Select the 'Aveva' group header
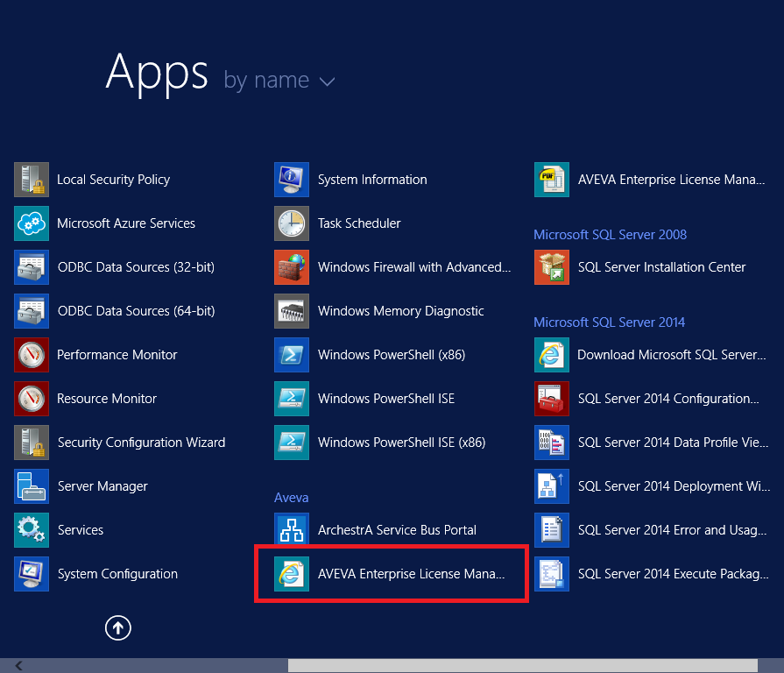 (x=292, y=498)
